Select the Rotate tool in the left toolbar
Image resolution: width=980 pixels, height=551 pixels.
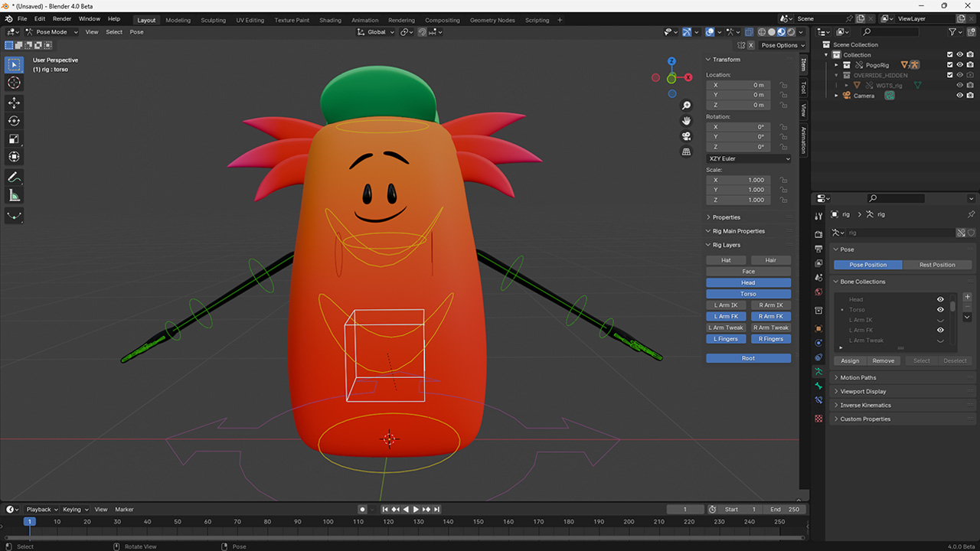14,120
